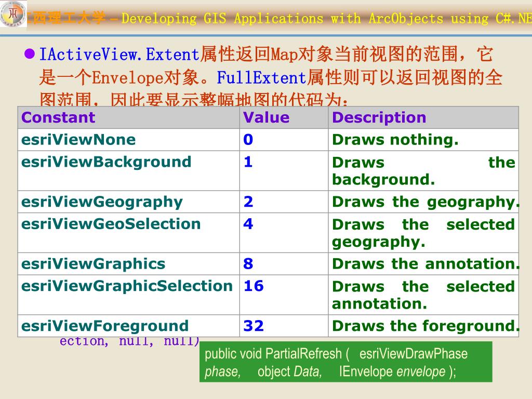Select the 'esriViewGeoSelection' cell
Image resolution: width=532 pixels, height=399 pixels.
[129, 233]
